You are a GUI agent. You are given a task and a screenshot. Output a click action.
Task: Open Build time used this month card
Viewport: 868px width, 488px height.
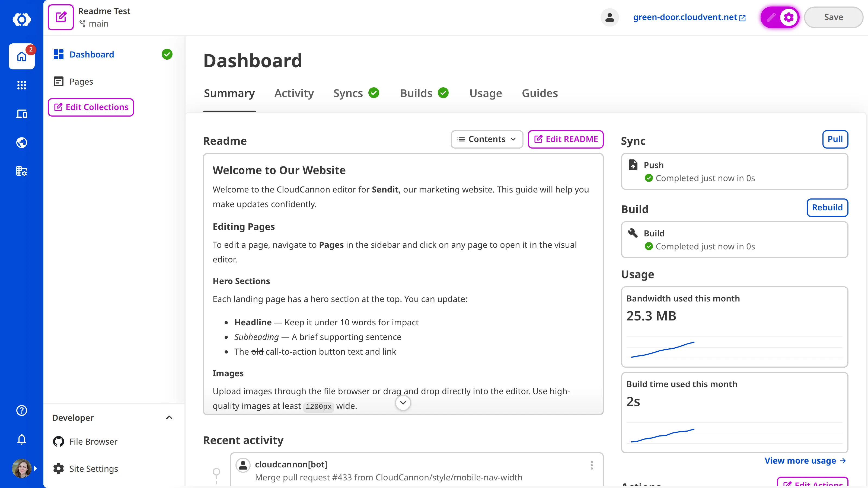[x=735, y=412]
